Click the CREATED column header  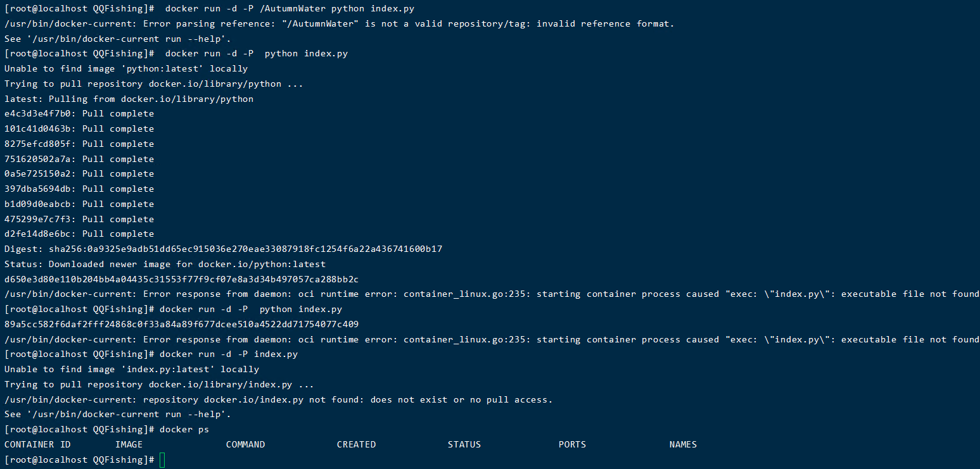pyautogui.click(x=356, y=444)
